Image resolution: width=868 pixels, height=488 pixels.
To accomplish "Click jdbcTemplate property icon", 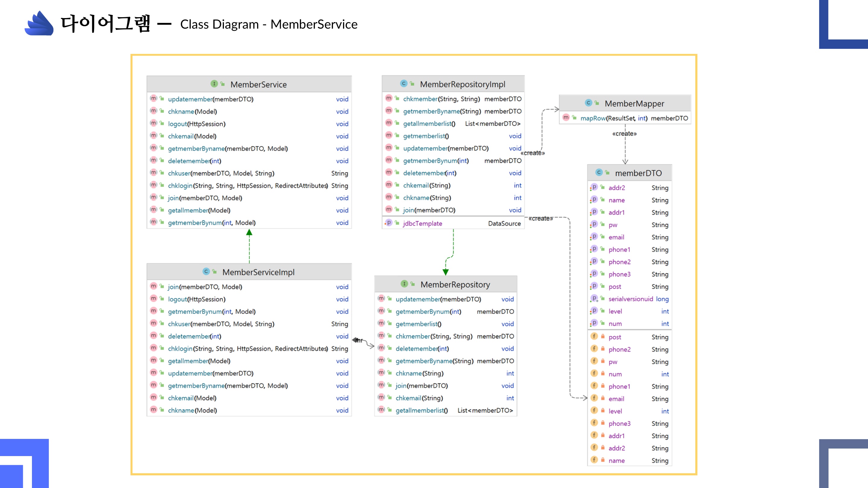I will (x=388, y=223).
